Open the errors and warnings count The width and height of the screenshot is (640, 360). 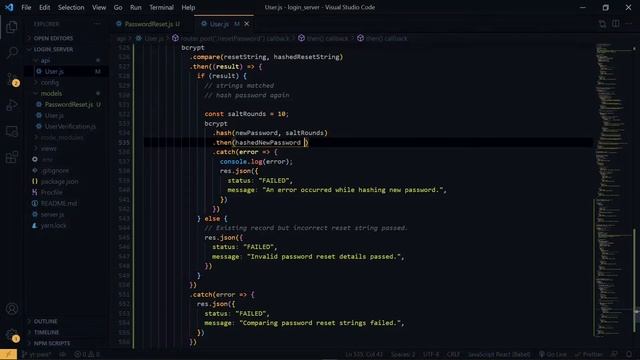(87, 354)
